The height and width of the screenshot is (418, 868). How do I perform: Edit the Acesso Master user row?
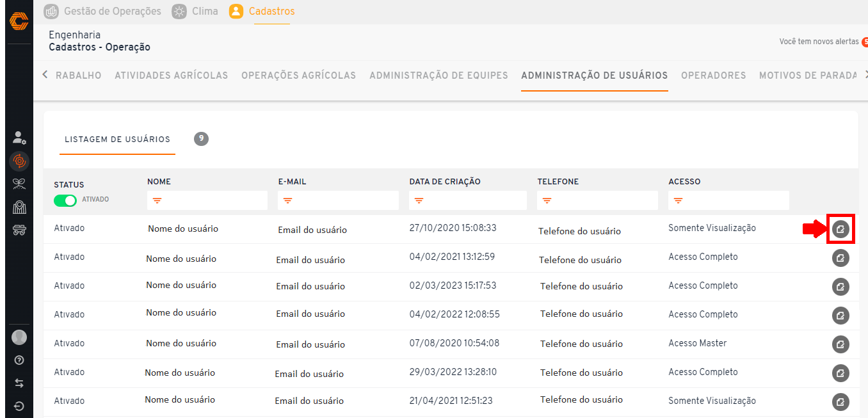tap(840, 344)
